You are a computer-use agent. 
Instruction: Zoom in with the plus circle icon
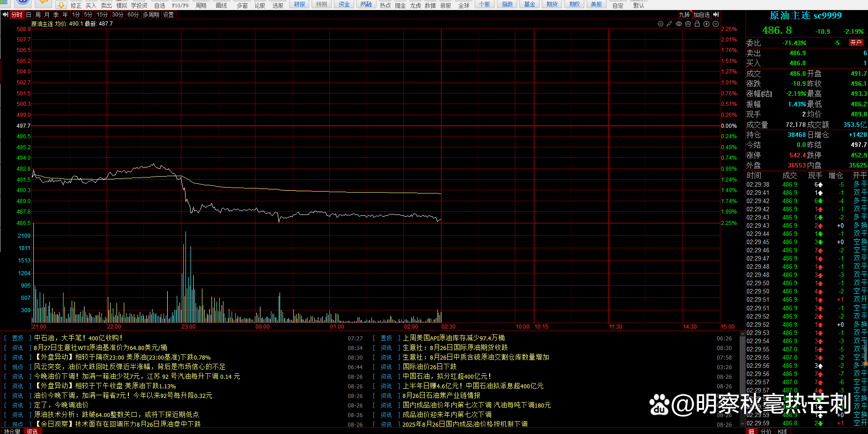(x=706, y=24)
